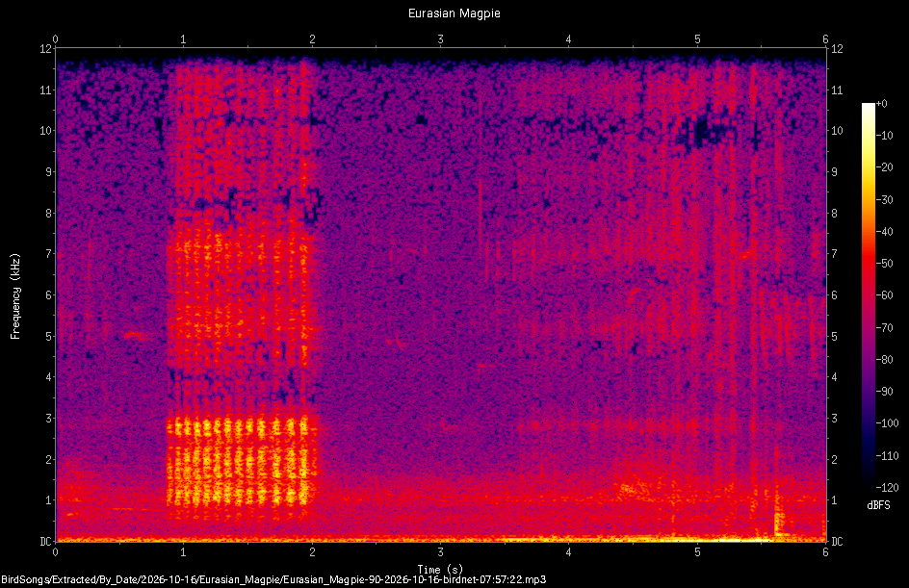The height and width of the screenshot is (588, 909).
Task: Click the '-120' label on the color scale
Action: point(887,487)
